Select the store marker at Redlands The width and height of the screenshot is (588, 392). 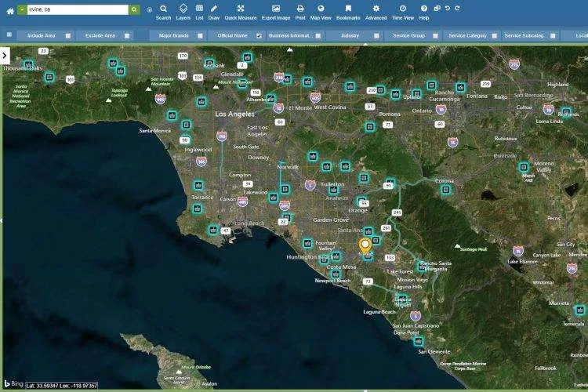tap(566, 112)
